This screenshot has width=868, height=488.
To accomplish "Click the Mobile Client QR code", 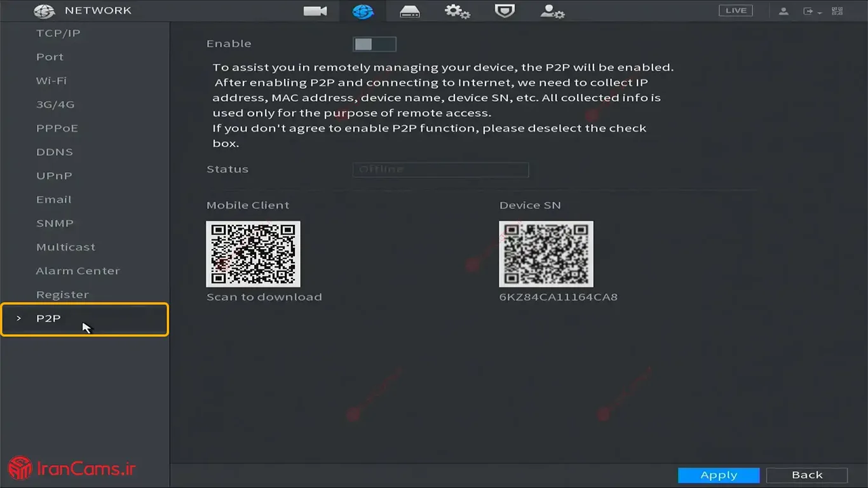I will point(253,254).
